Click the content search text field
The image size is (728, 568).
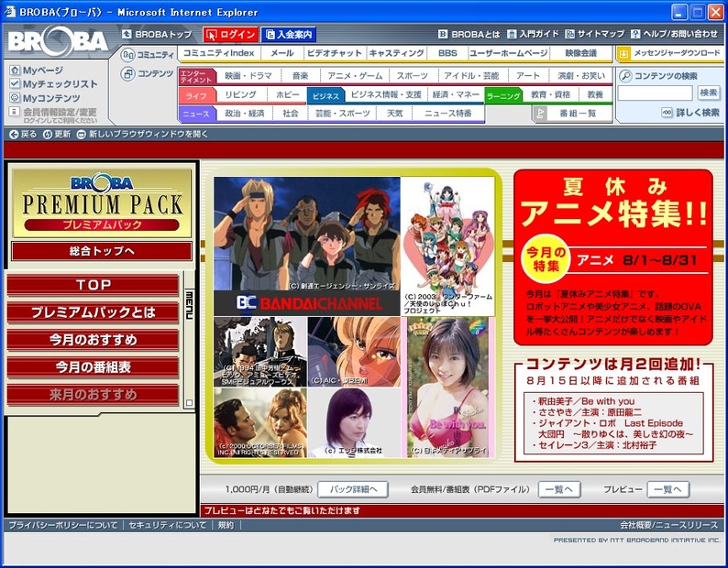[x=655, y=93]
